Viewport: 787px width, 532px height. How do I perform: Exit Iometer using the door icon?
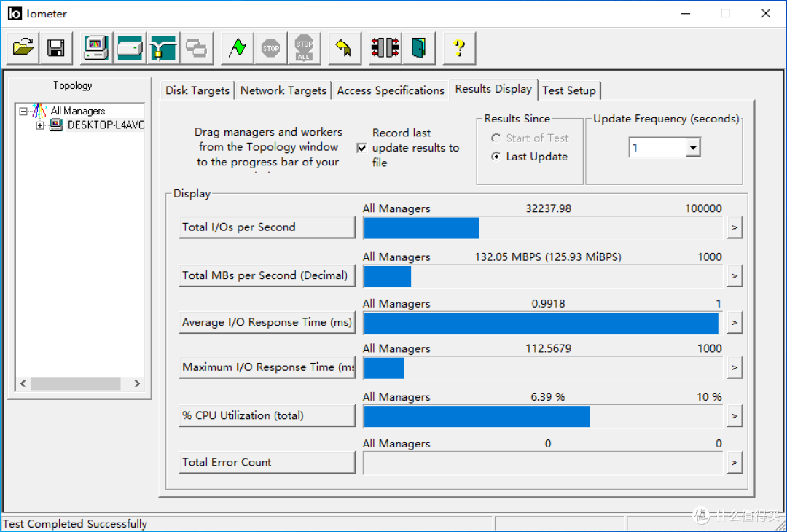pos(418,48)
